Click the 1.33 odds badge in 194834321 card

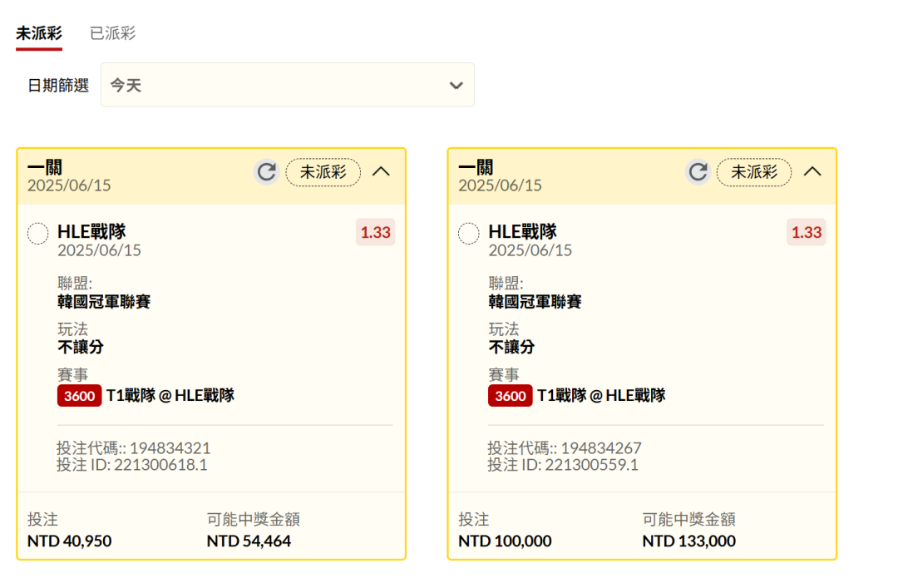[x=375, y=232]
